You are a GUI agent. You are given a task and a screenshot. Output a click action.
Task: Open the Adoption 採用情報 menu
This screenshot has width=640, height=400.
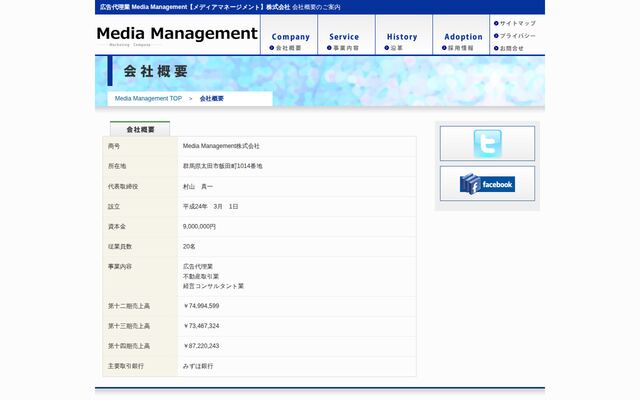coord(461,35)
